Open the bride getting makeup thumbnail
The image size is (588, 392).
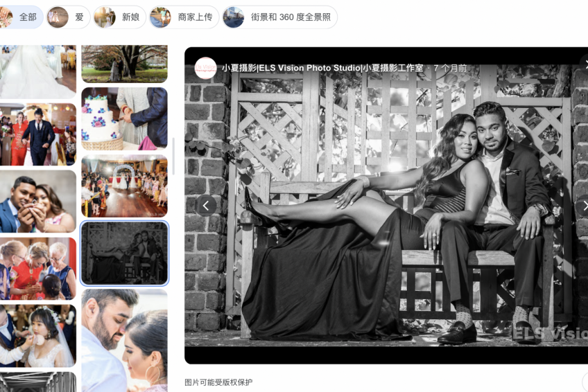(x=38, y=336)
